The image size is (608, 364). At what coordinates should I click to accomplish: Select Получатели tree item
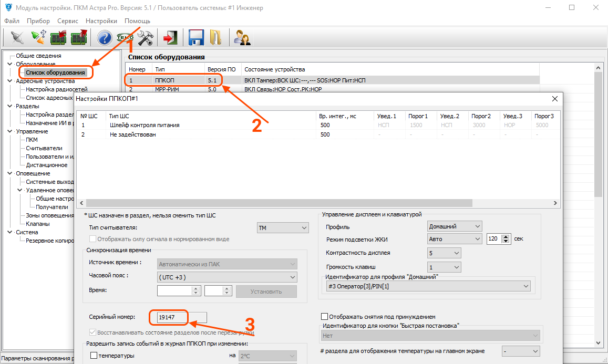[52, 207]
